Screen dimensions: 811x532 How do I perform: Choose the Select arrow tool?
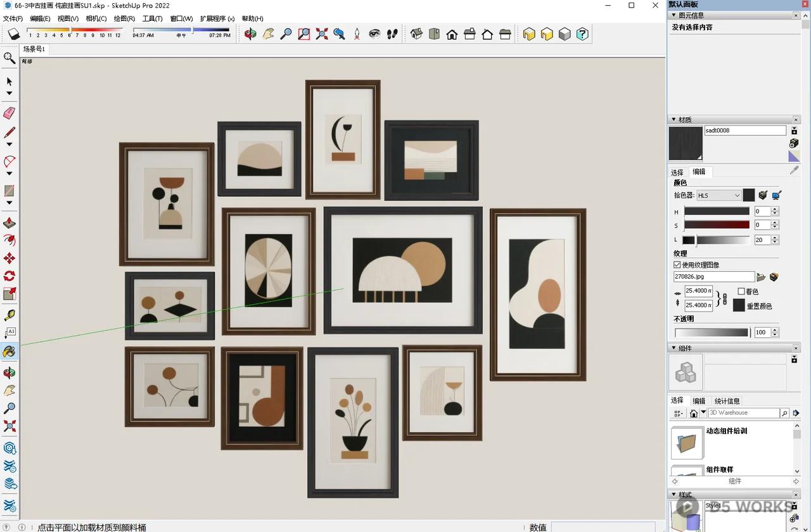(10, 81)
